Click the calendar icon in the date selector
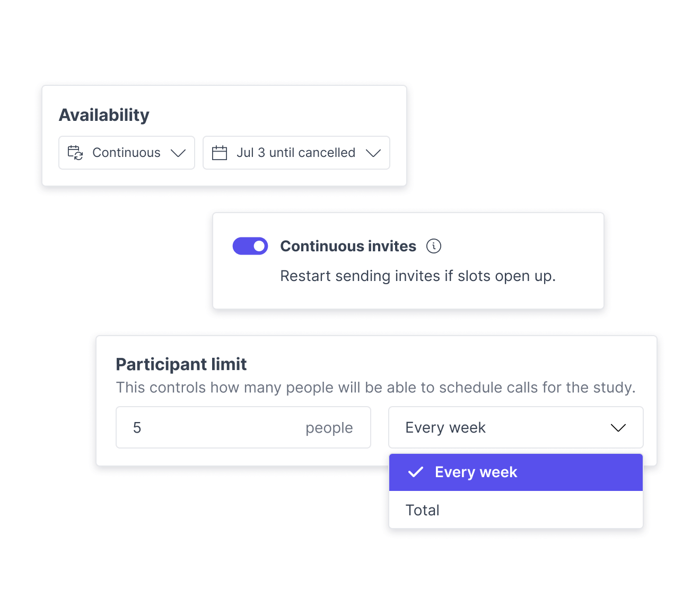700x615 pixels. click(220, 153)
